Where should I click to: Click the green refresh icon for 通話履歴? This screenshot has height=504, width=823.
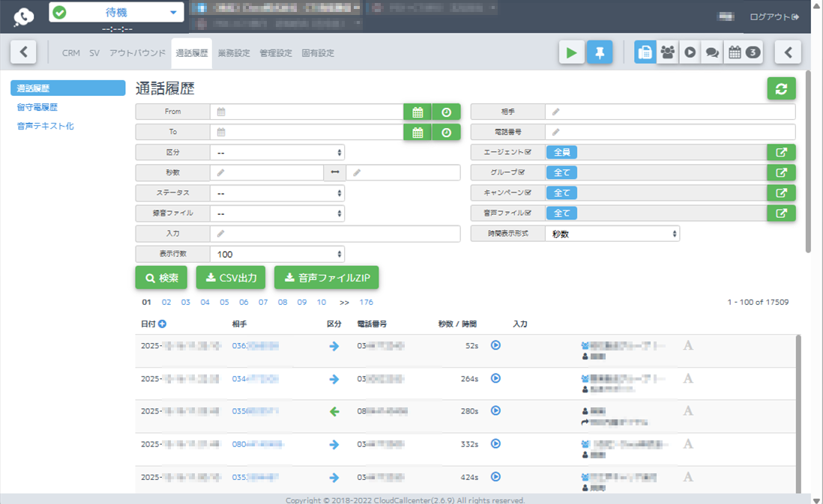click(x=781, y=88)
